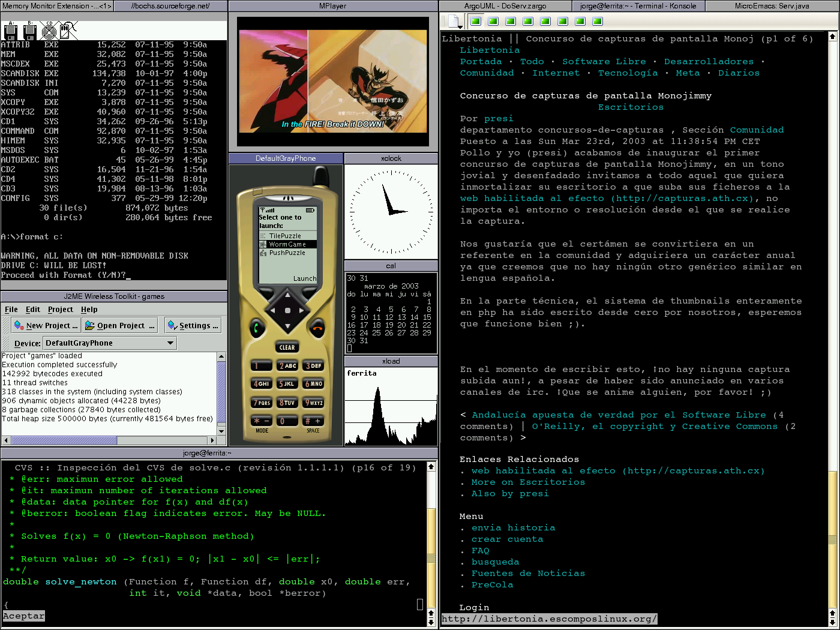
Task: Click the xclock analog clock face
Action: (x=391, y=212)
